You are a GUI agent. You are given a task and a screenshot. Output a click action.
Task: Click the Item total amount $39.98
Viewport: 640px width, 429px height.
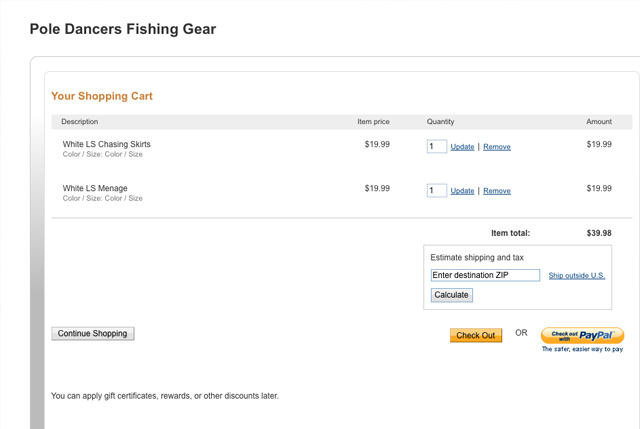point(599,233)
